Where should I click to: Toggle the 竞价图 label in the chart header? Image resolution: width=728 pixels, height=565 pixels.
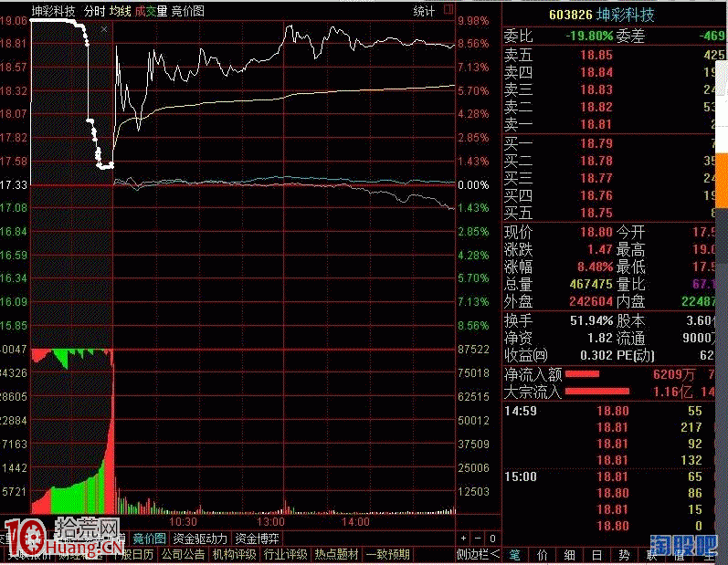tap(187, 11)
